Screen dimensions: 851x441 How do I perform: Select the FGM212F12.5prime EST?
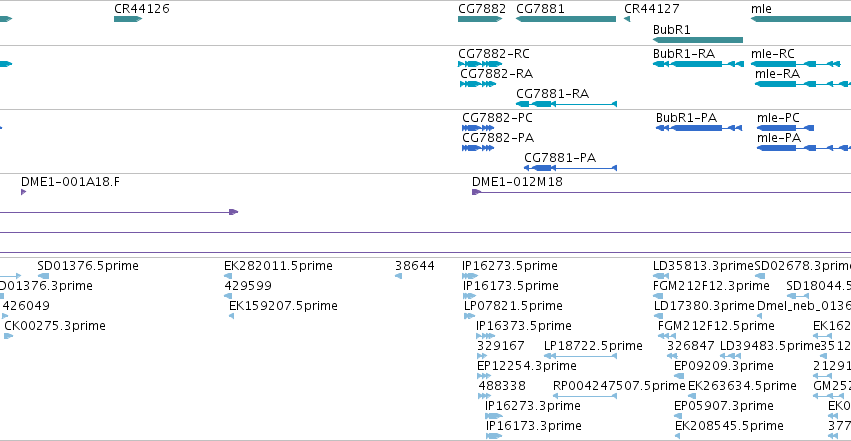point(666,336)
